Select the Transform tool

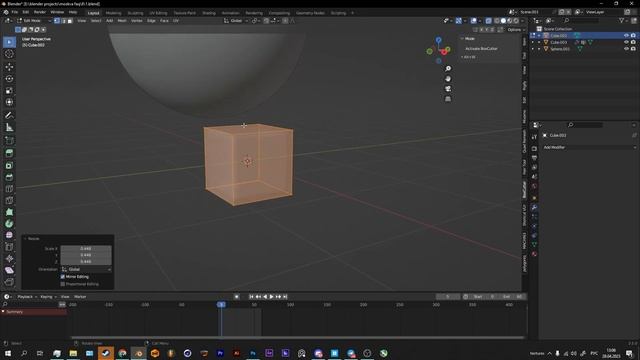click(9, 102)
